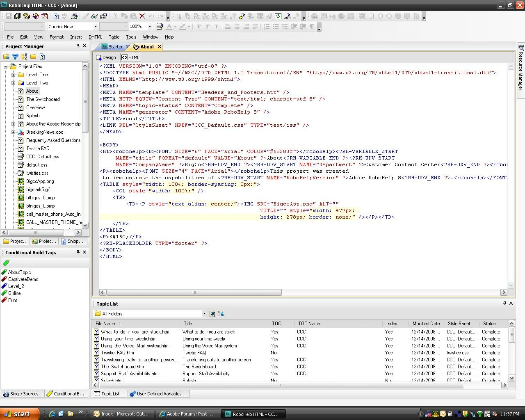Click the filter funnel icon in Project Manager
525x420 pixels.
(x=15, y=57)
